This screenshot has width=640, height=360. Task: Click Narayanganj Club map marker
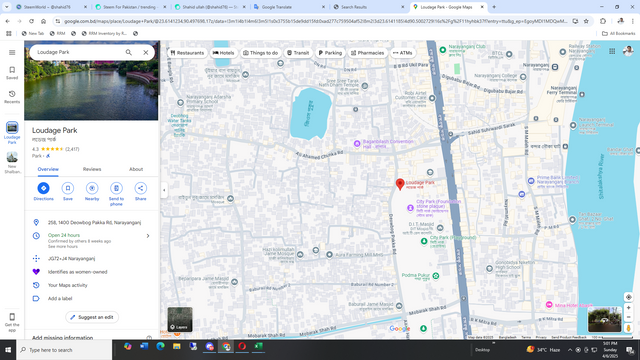click(x=442, y=50)
